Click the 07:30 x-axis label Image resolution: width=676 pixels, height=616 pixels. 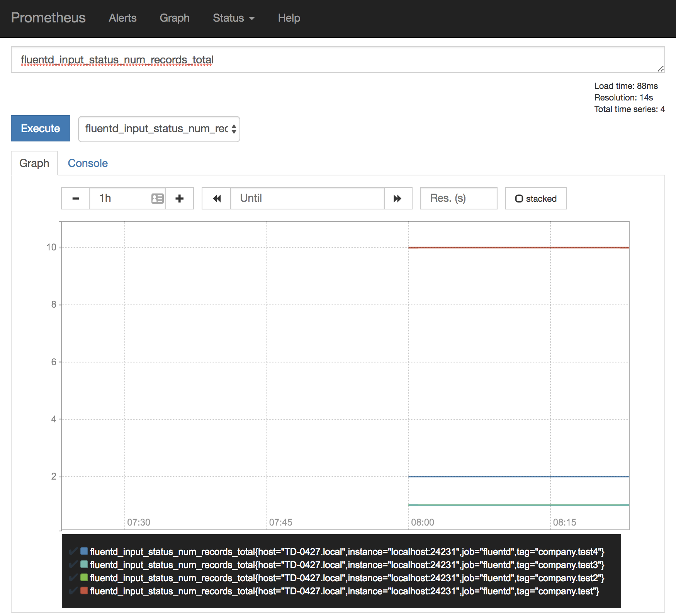(x=139, y=522)
